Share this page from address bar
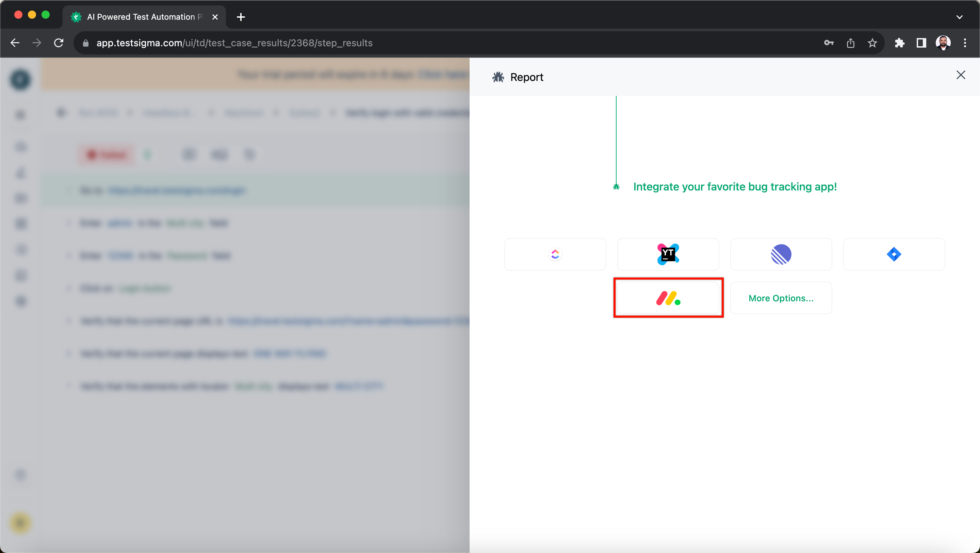 (x=851, y=43)
